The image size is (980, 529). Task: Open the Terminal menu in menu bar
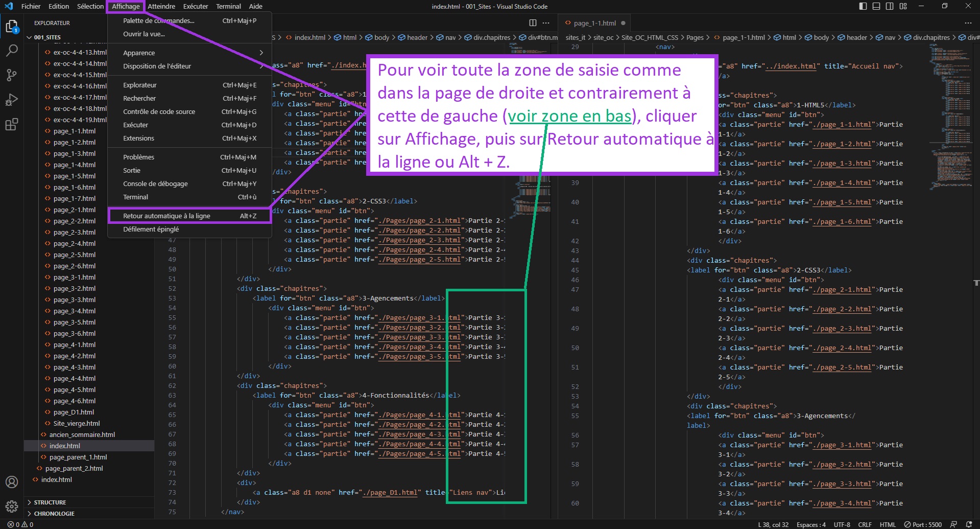pyautogui.click(x=228, y=6)
